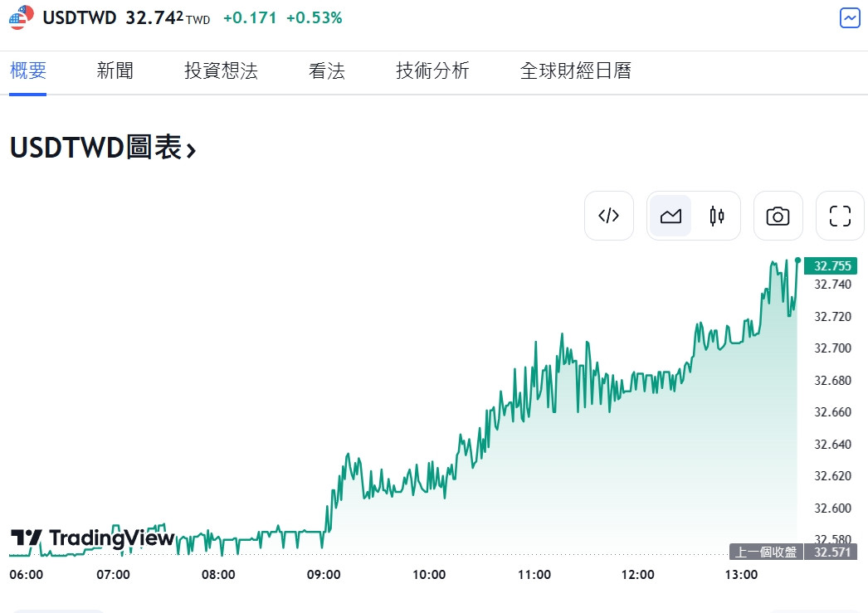Click the latest price dot on chart line
868x613 pixels.
[797, 260]
